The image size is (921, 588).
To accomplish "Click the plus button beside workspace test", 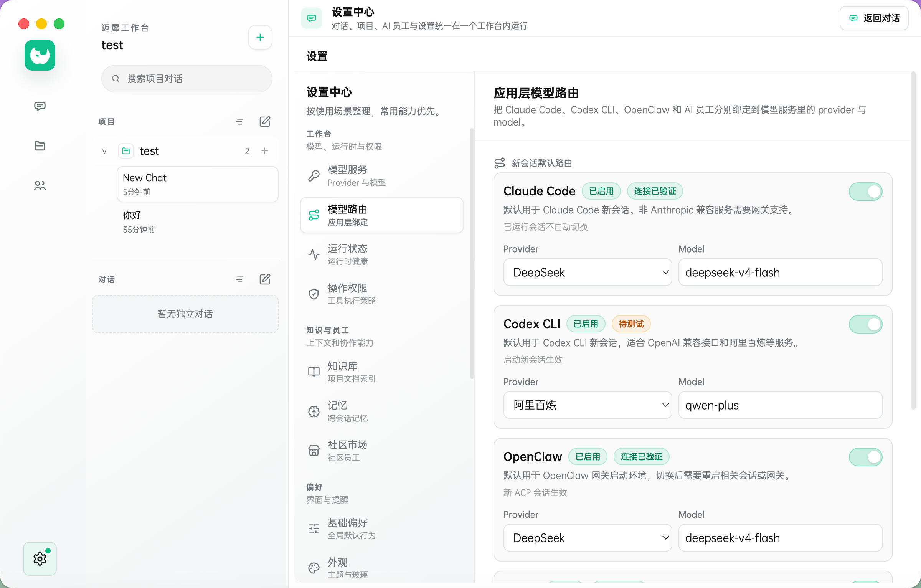I will (x=260, y=37).
